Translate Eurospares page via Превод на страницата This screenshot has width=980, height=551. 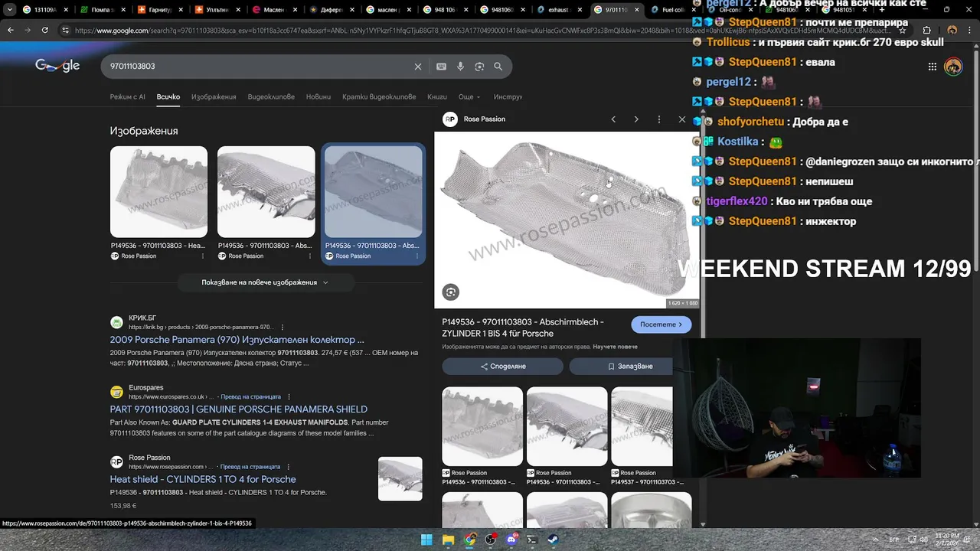(x=250, y=397)
